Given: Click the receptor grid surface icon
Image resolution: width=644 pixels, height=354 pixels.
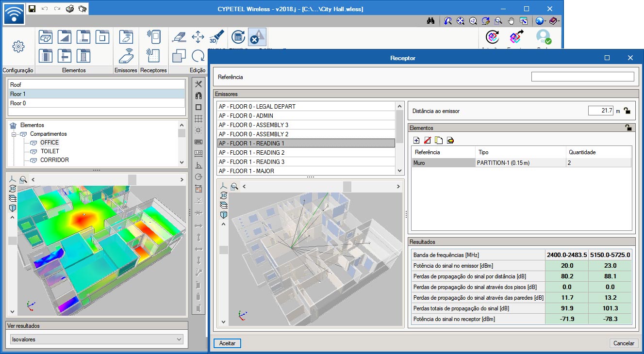Looking at the screenshot, I should tap(153, 56).
